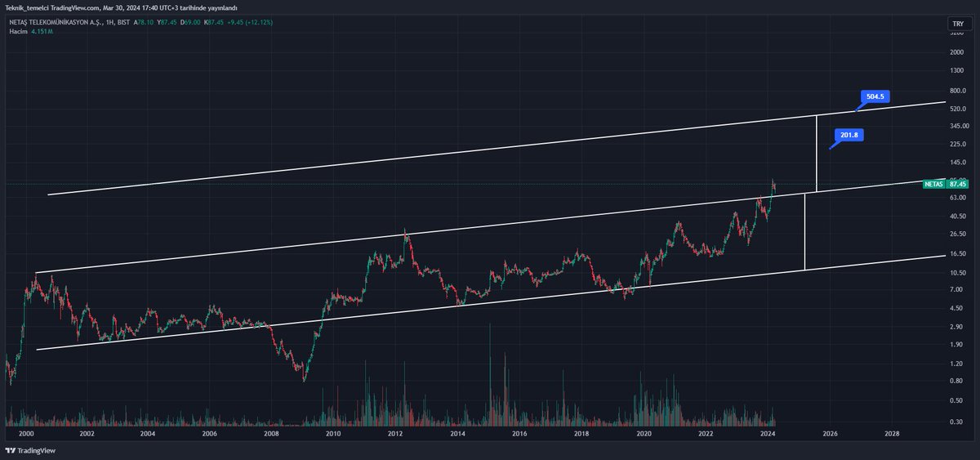The height and width of the screenshot is (460, 980).
Task: Click the 2014 year label on time axis
Action: (457, 434)
